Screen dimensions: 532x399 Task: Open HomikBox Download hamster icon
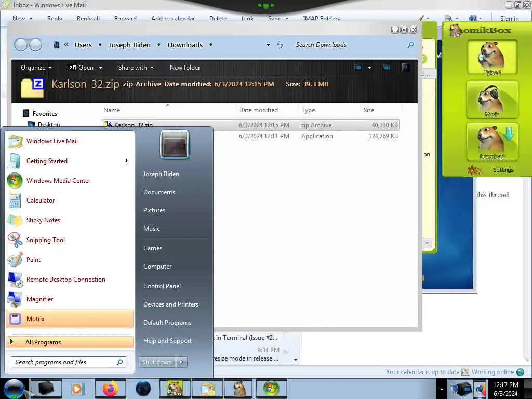(x=492, y=142)
